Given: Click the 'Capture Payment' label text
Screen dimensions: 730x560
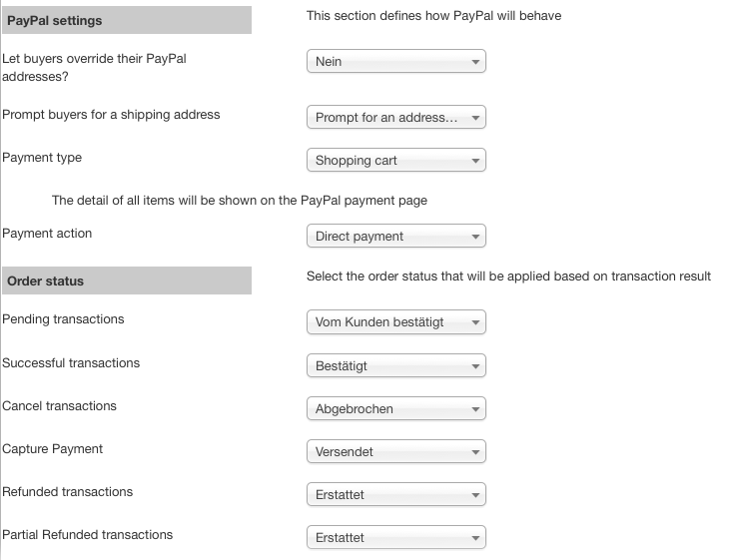Looking at the screenshot, I should [53, 449].
